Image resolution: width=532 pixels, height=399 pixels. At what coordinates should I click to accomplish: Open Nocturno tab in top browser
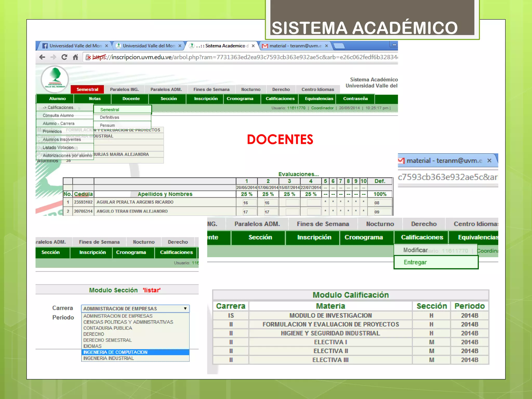[251, 89]
